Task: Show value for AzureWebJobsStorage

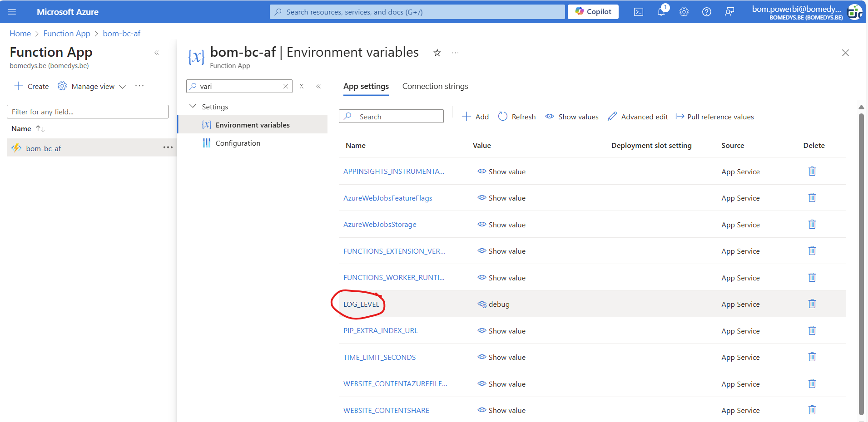Action: [501, 225]
